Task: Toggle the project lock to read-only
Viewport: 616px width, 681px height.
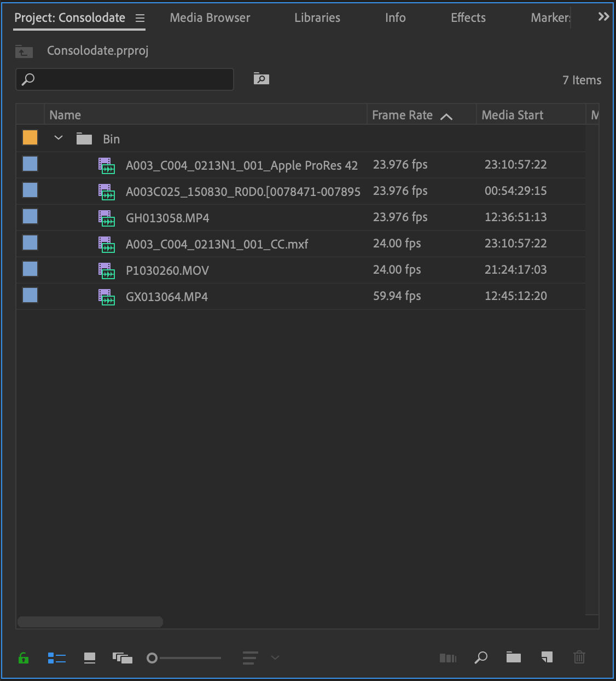Action: click(23, 658)
